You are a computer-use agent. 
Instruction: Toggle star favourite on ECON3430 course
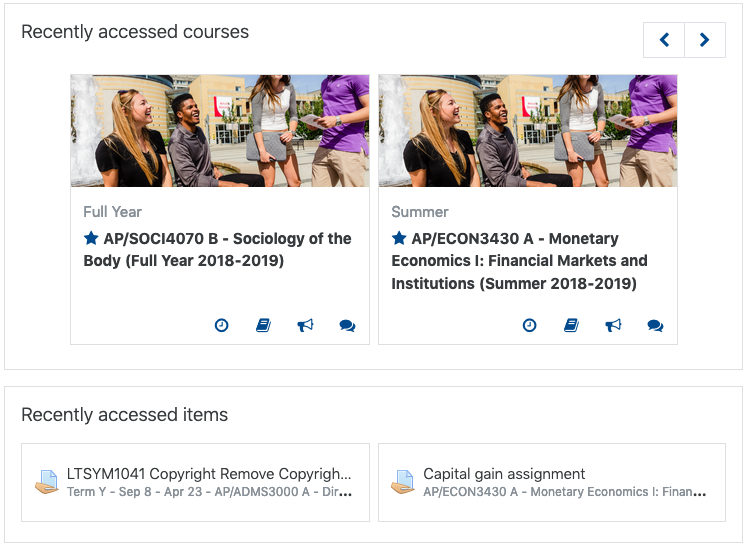399,237
